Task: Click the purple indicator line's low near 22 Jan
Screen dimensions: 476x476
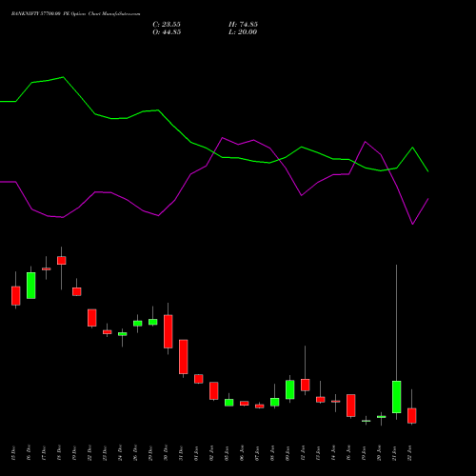Action: 412,224
